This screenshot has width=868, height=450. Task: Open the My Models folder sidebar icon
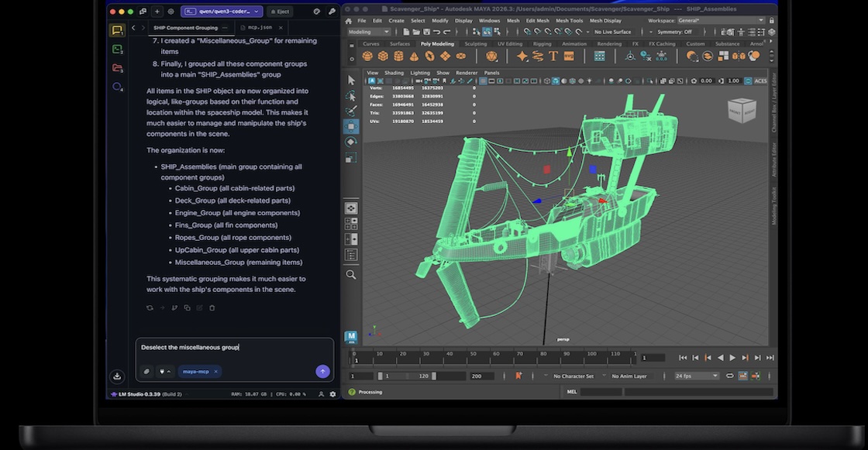click(117, 68)
